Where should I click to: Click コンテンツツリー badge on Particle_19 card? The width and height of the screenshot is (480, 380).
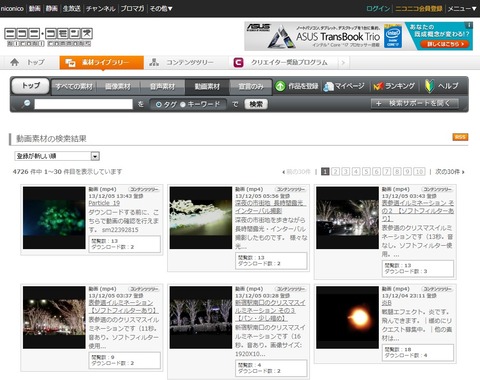click(144, 189)
